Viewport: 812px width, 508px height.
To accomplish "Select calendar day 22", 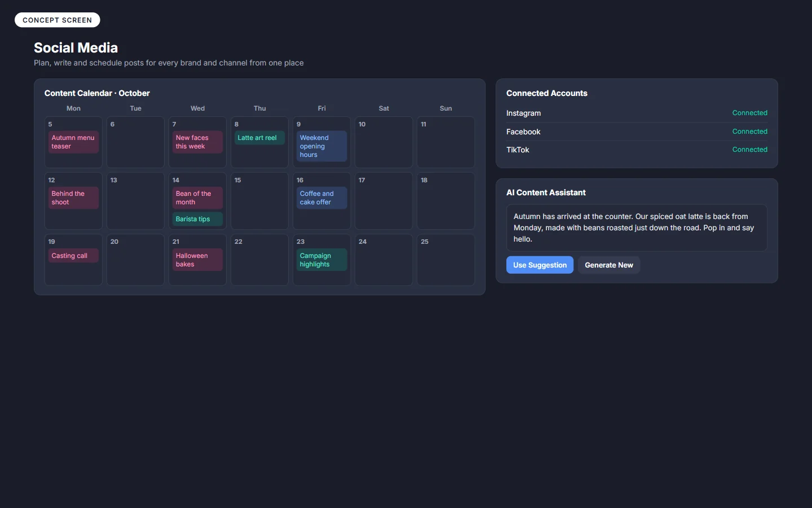I will pos(259,260).
